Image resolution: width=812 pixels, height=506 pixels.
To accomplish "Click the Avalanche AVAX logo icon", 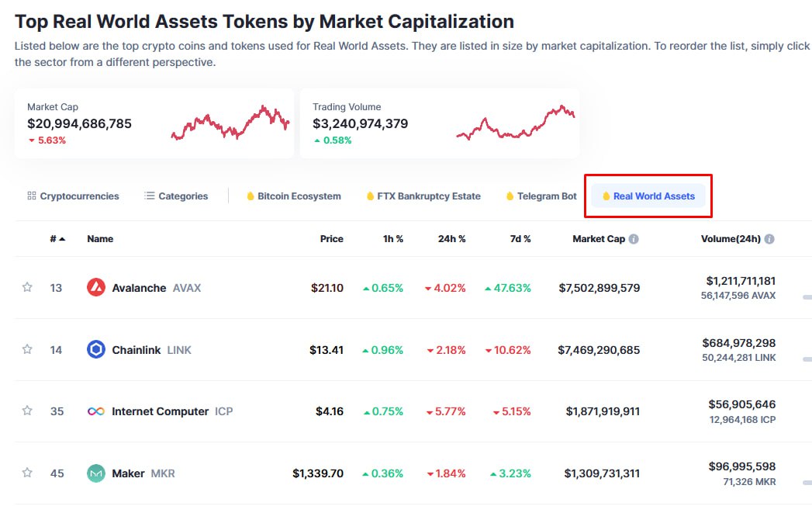I will pos(96,288).
